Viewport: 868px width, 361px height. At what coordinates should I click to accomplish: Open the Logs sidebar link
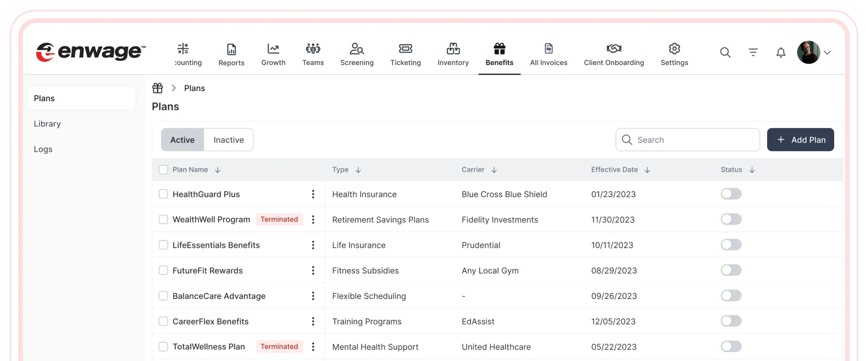pos(43,149)
